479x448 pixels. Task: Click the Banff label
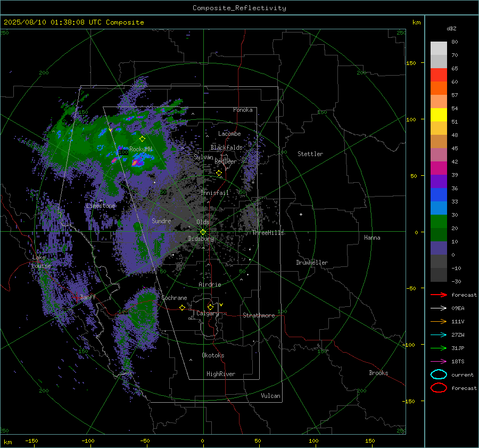88,297
